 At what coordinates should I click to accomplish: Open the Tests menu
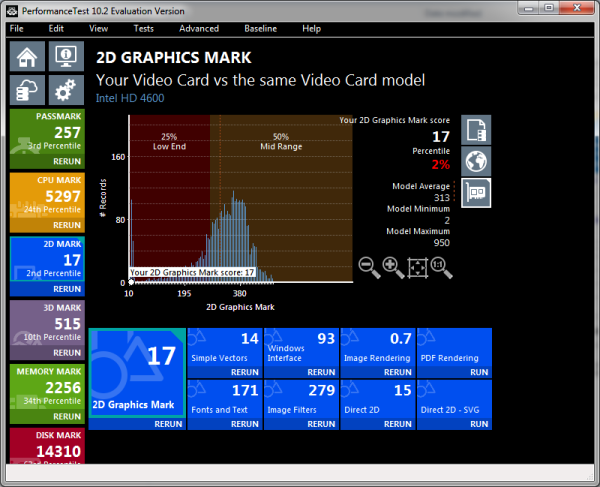click(x=143, y=29)
